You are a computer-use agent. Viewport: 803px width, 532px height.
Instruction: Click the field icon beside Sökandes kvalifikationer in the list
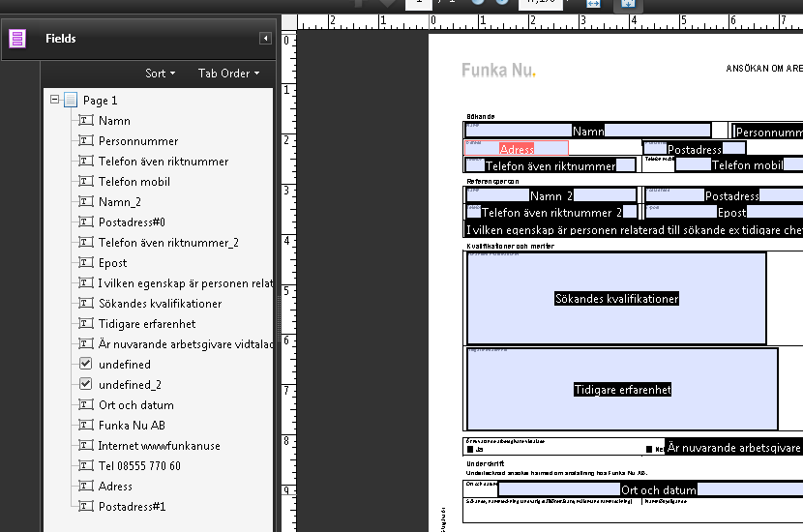[86, 303]
